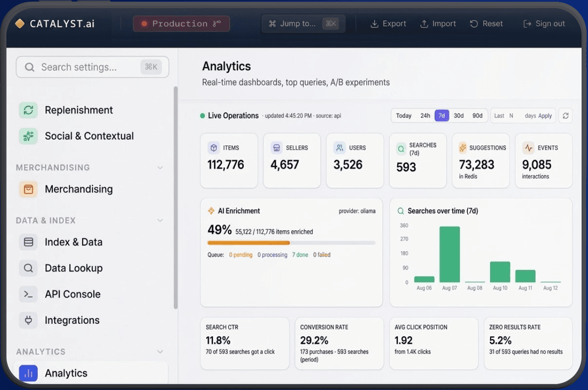This screenshot has width=588, height=390.
Task: Click the Import button
Action: 438,24
